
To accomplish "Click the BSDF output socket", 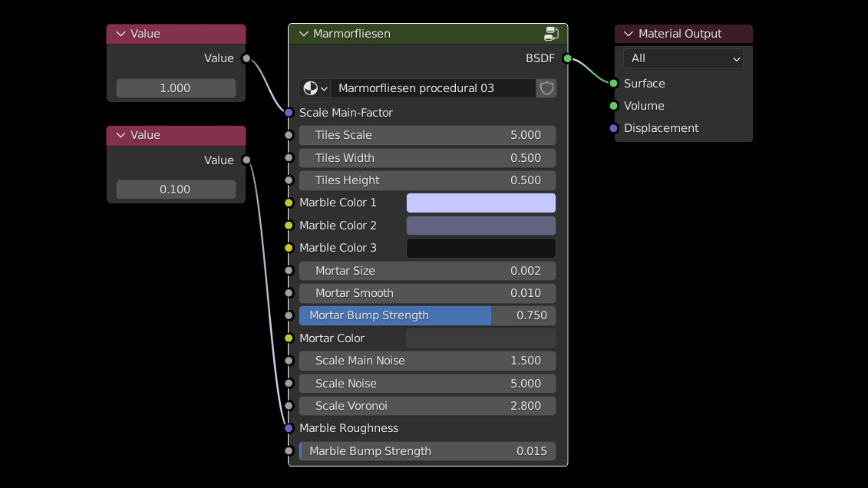I will click(x=567, y=58).
